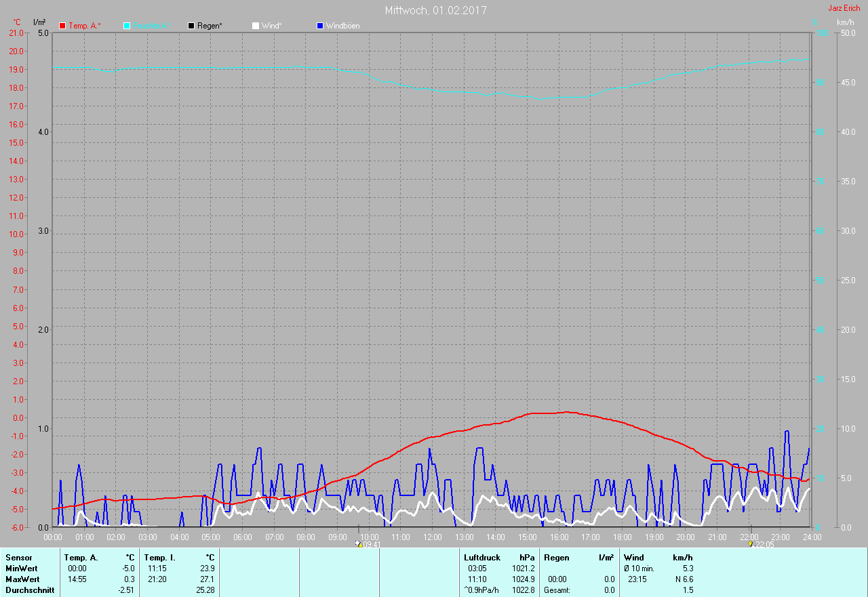
Task: Click the black Regen legend square
Action: click(191, 26)
